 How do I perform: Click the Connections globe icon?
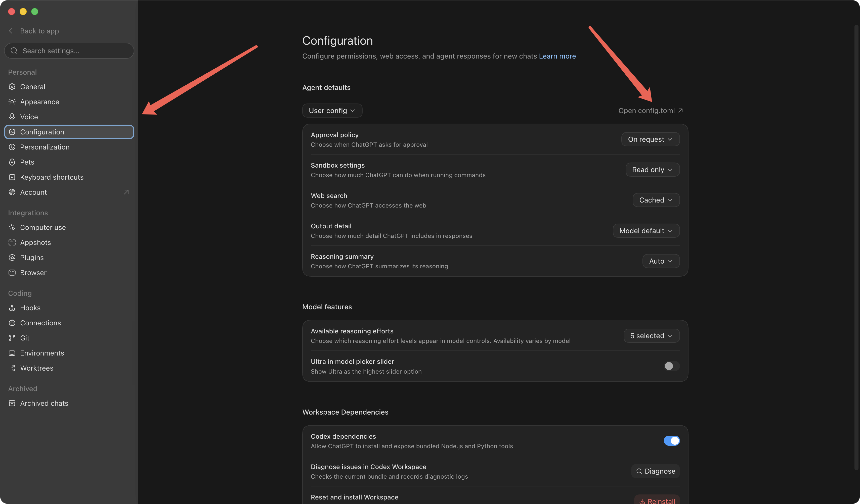(x=12, y=323)
